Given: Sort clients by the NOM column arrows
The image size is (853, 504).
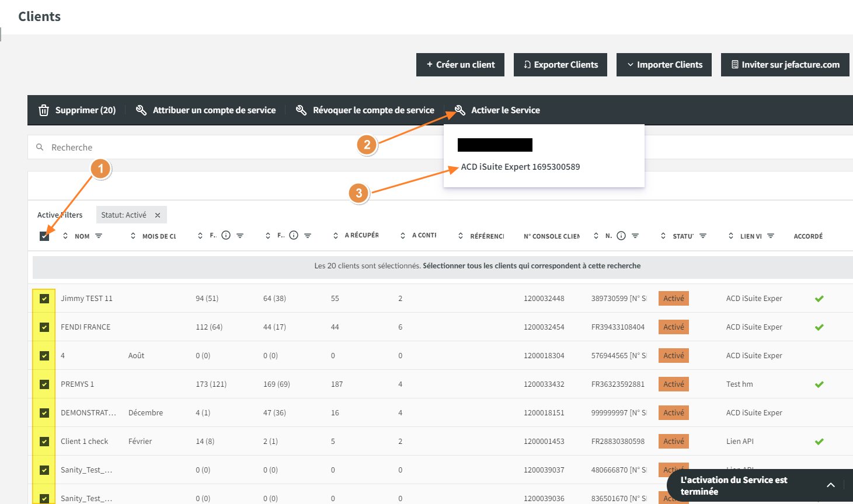Looking at the screenshot, I should coord(65,236).
